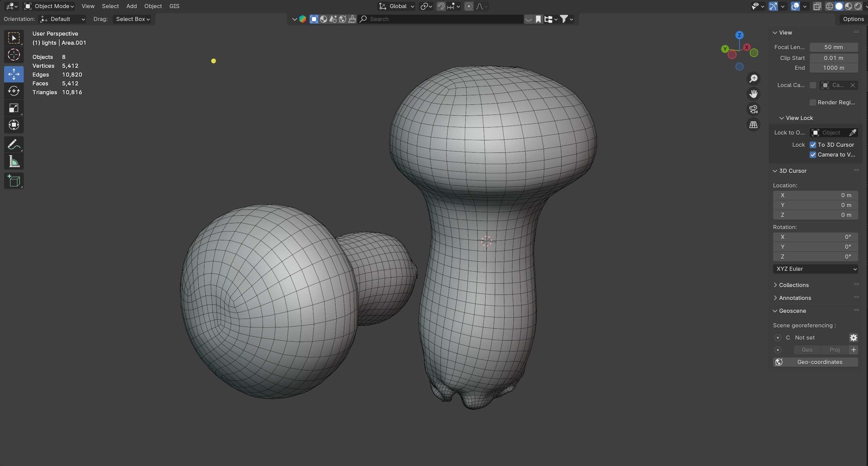Click the zoom magnifier viewport icon
Image resolution: width=868 pixels, height=466 pixels.
(x=753, y=79)
